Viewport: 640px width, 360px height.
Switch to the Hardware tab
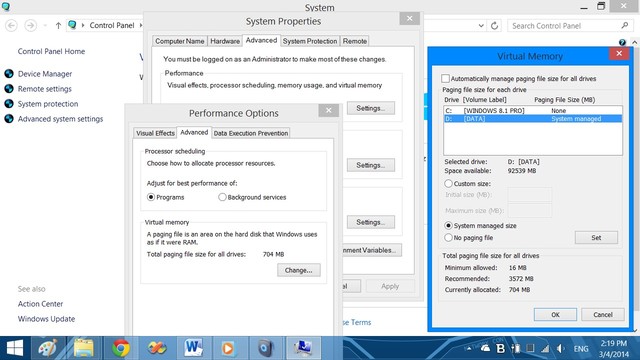tap(225, 41)
